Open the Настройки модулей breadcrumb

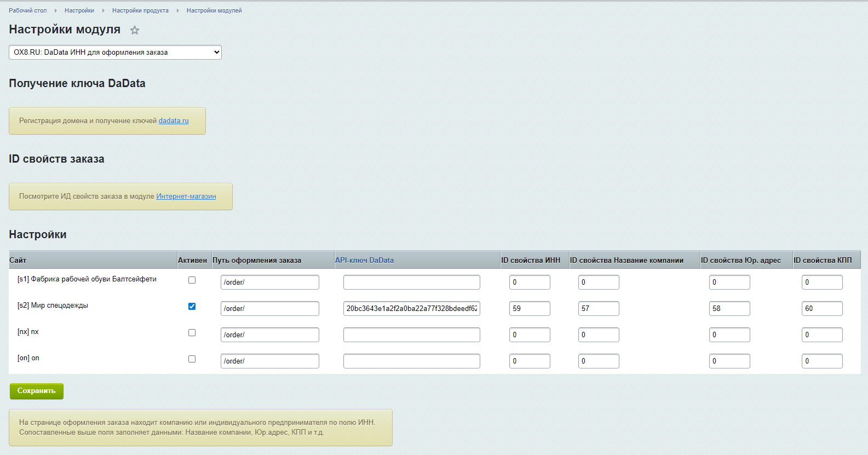tap(214, 10)
